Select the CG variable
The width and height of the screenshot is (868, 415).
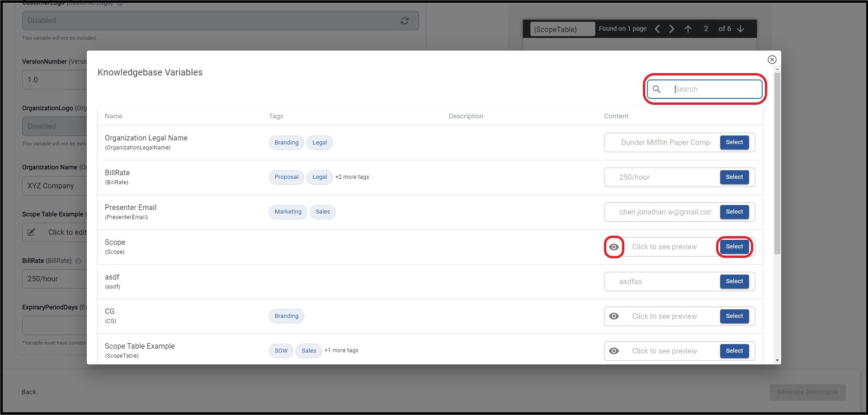[x=734, y=316]
